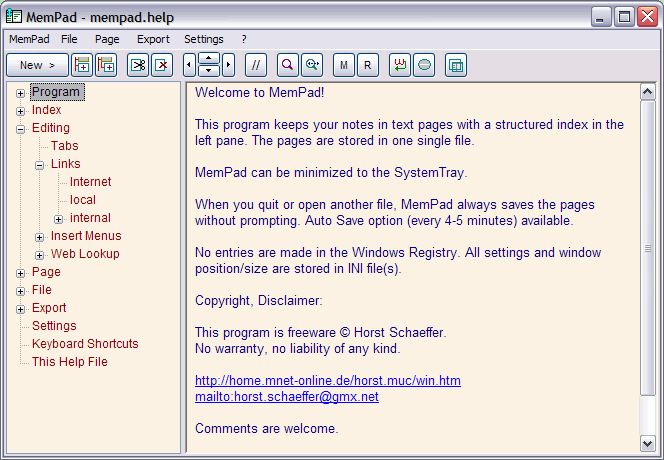Click the R toolbar button
This screenshot has height=460, width=664.
(368, 65)
